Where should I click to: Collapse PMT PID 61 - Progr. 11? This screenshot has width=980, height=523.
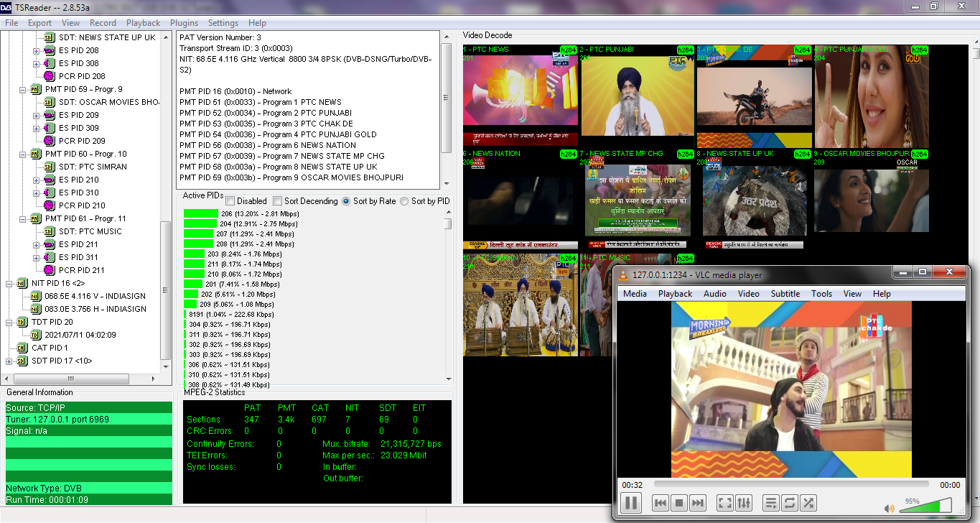click(23, 218)
